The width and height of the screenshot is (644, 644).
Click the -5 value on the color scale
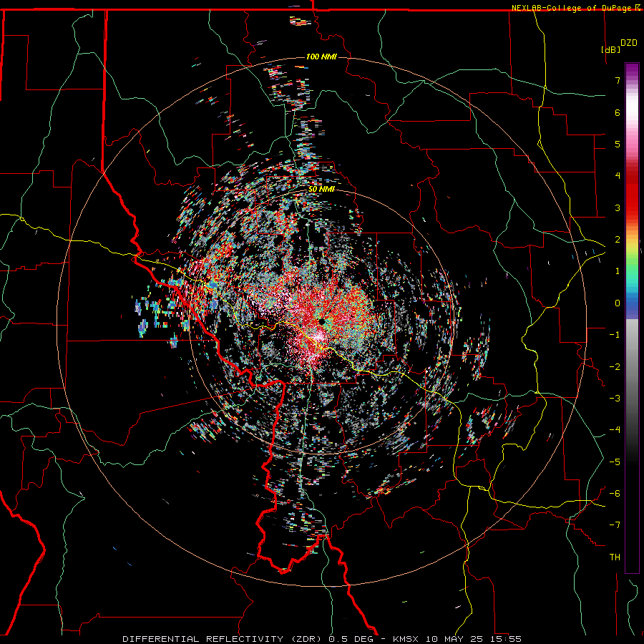coord(615,462)
